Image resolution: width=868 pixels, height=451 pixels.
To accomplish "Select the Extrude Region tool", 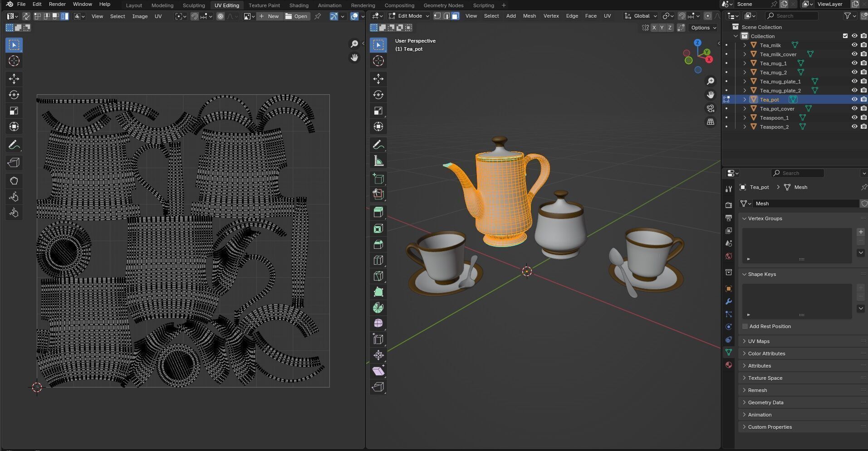I will 378,212.
